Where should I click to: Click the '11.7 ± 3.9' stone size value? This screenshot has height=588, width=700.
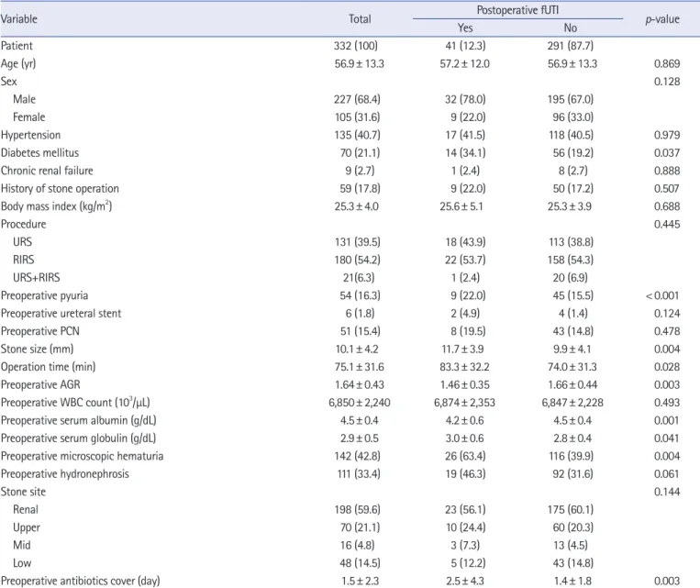pos(462,349)
